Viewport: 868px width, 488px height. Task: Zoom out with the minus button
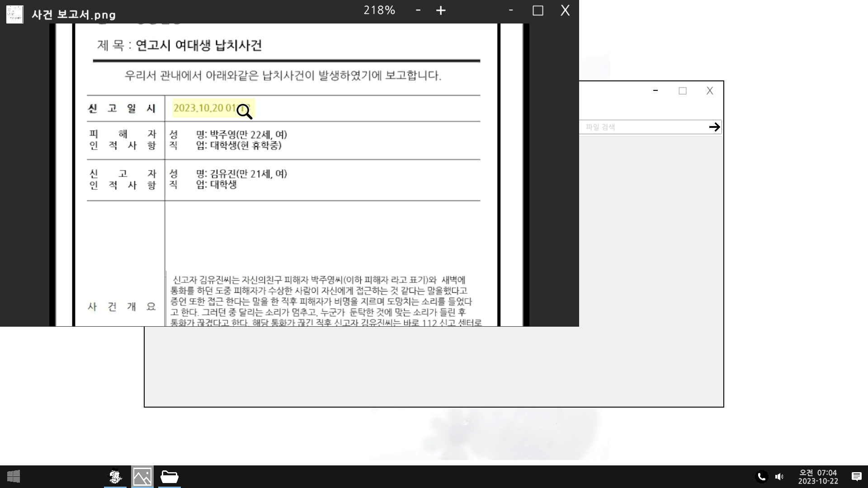coord(418,10)
